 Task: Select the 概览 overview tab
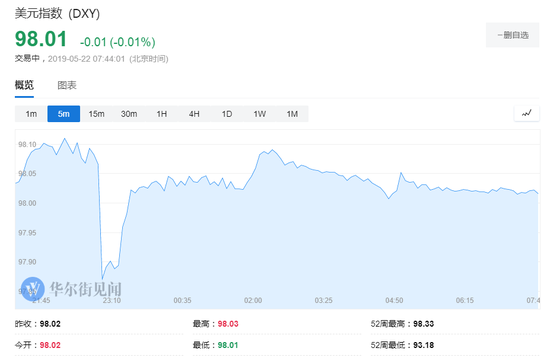click(24, 85)
